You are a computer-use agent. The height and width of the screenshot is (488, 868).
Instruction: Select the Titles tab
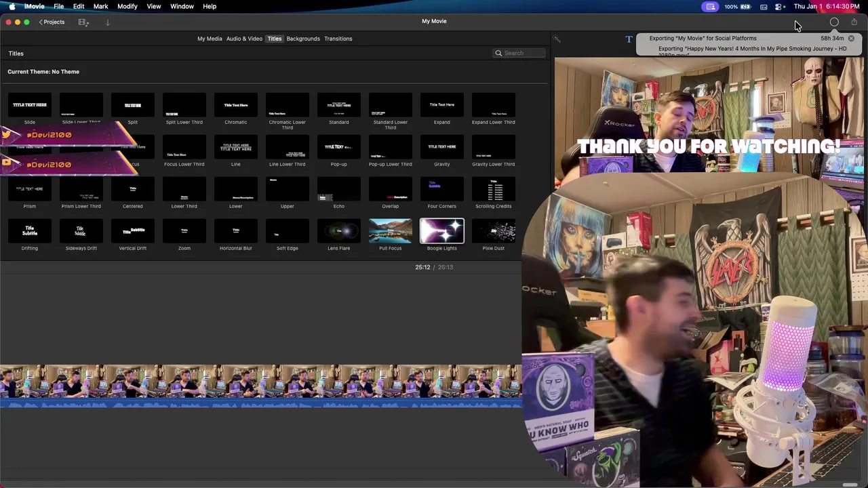(x=274, y=39)
